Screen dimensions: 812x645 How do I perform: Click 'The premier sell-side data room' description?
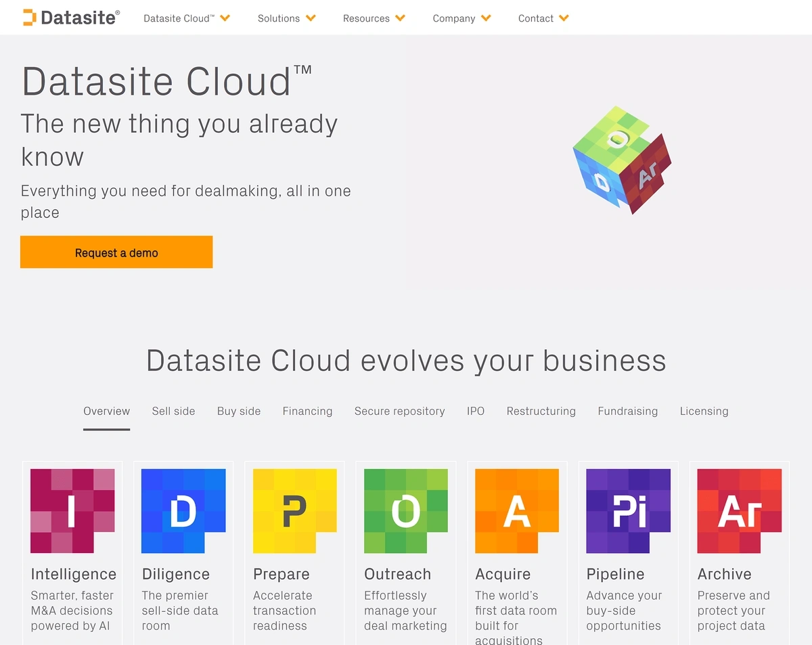pos(180,610)
